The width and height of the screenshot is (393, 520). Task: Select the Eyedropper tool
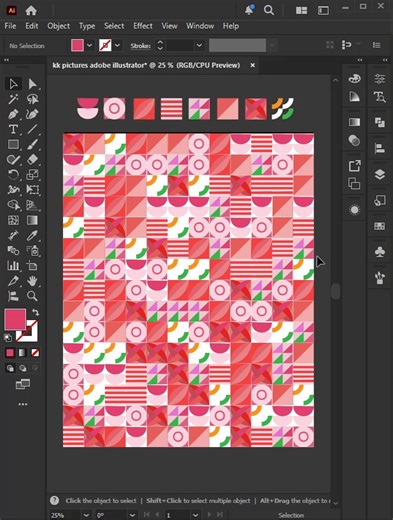coord(32,236)
